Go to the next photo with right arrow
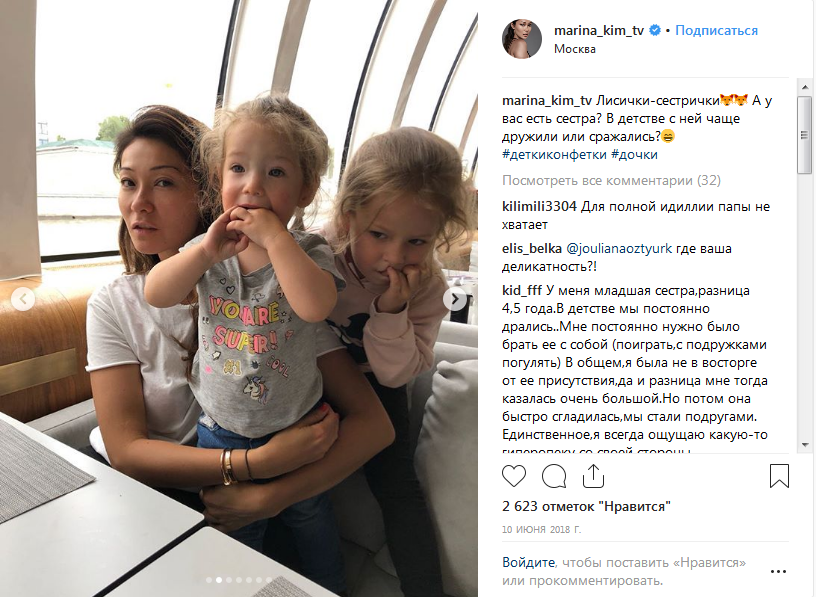The width and height of the screenshot is (816, 597). click(x=455, y=299)
